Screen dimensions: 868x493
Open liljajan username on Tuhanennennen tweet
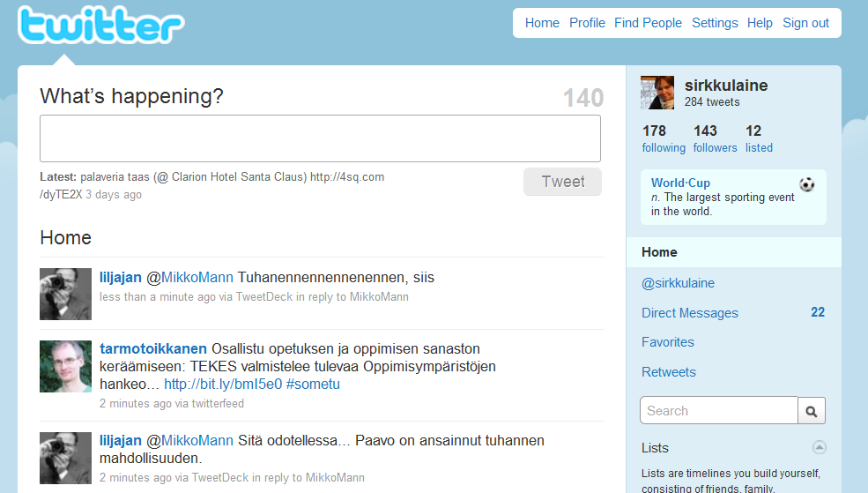pos(121,278)
